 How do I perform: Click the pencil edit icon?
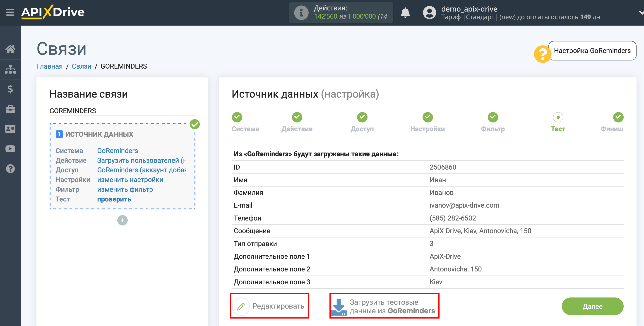click(241, 306)
